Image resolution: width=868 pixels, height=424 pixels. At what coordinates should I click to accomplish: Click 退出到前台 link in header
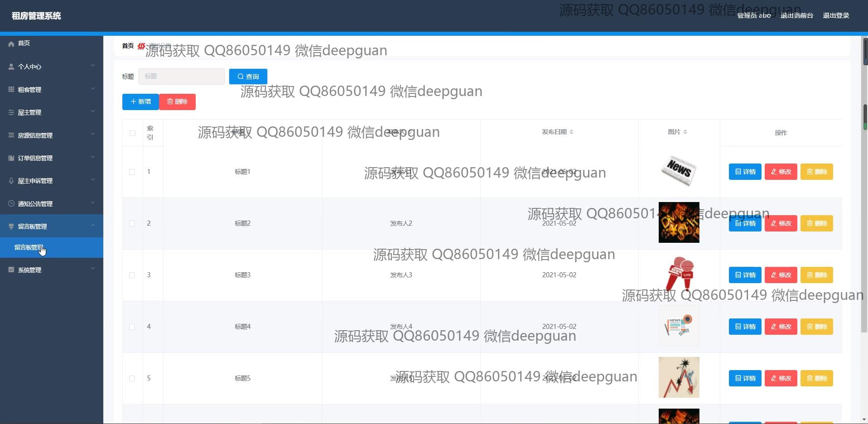coord(796,15)
